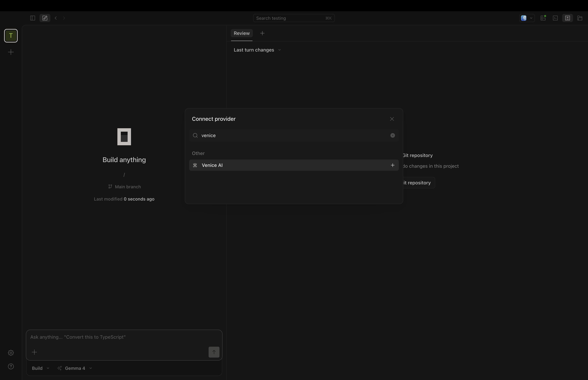
Task: Add a project with the sidebar plus
Action: (x=11, y=52)
